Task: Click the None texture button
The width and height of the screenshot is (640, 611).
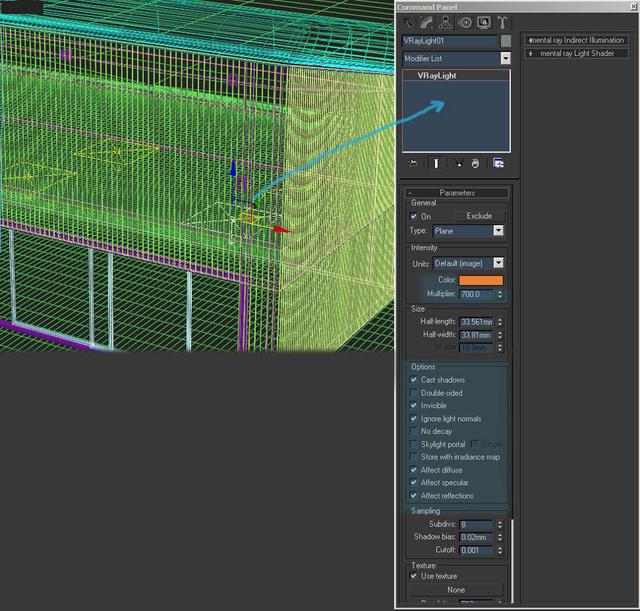Action: pos(456,590)
